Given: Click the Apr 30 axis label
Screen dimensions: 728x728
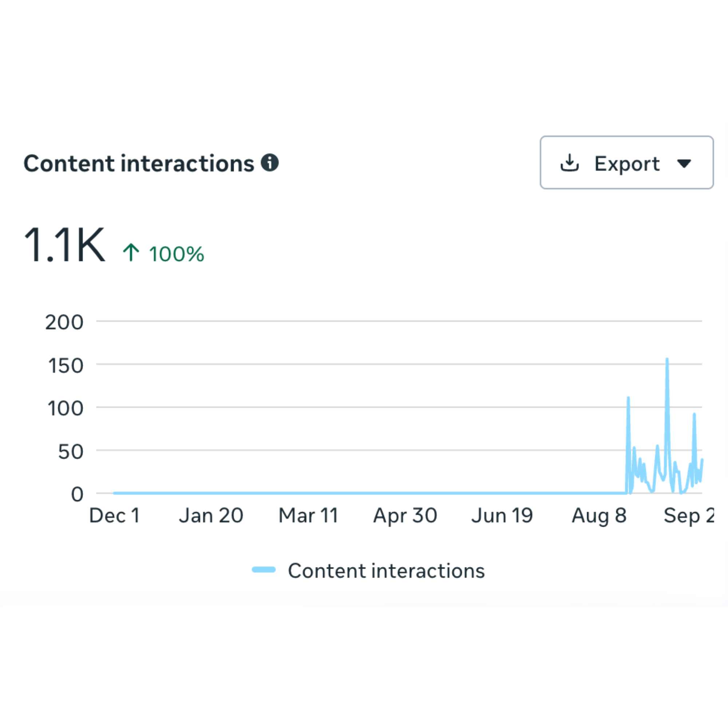Looking at the screenshot, I should [405, 515].
